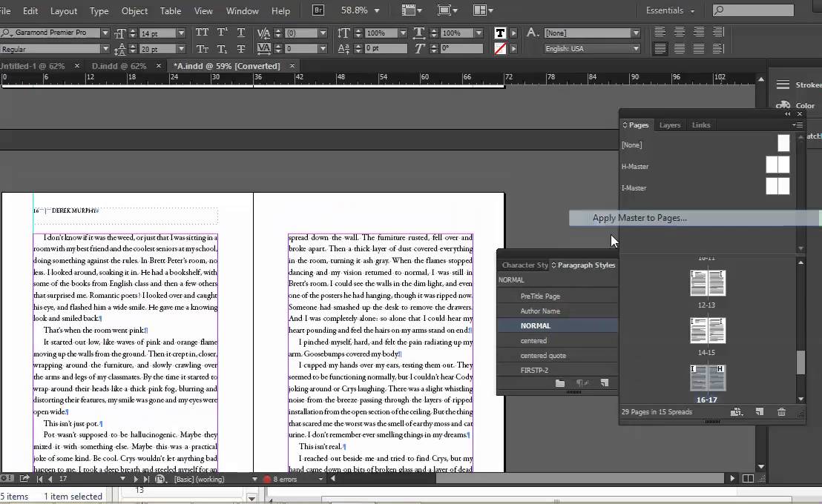Switch to the Layers tab
The height and width of the screenshot is (504, 822).
(x=669, y=125)
